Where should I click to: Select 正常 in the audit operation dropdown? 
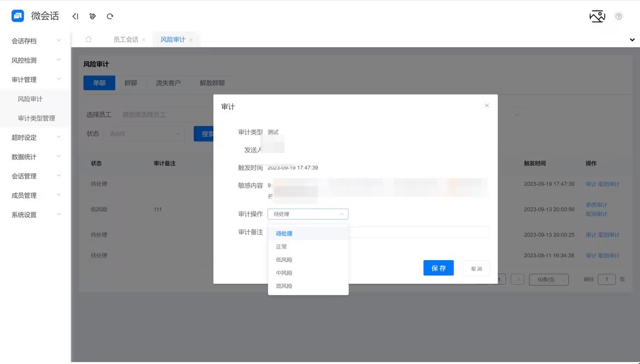pos(281,246)
